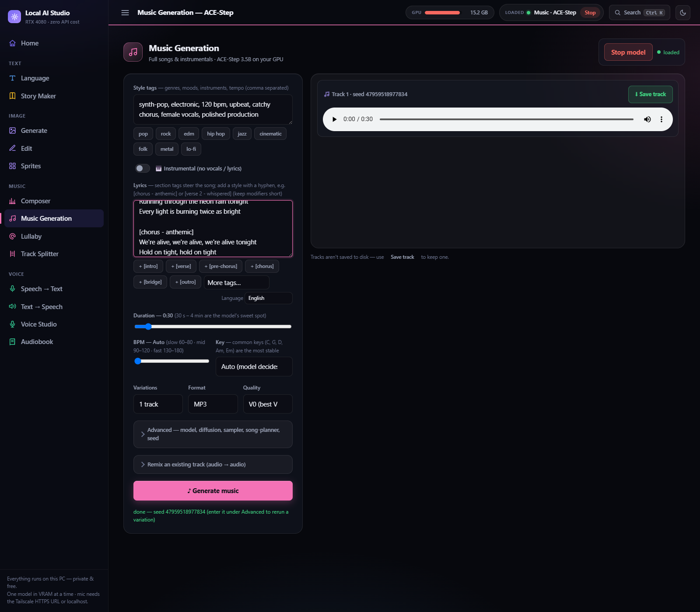700x612 pixels.
Task: Click the Duration slider
Action: tap(213, 327)
